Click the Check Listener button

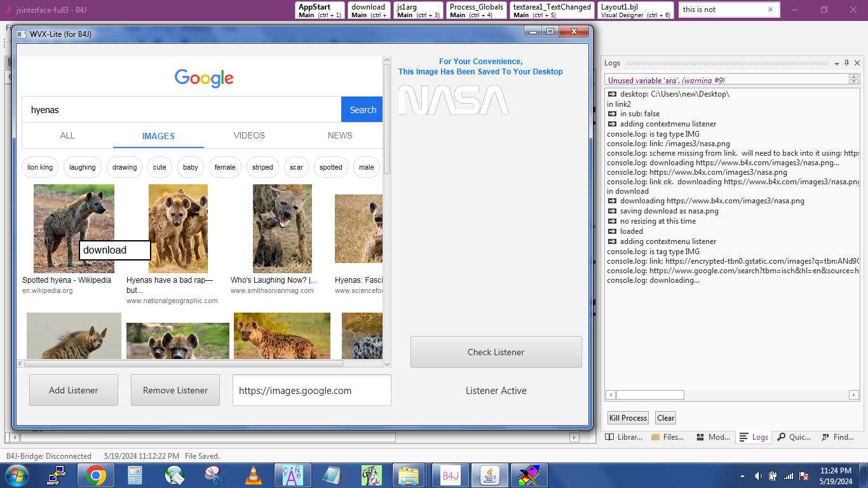[x=496, y=352]
